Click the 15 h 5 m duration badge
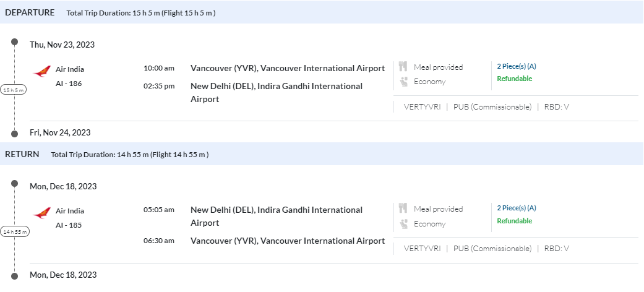 tap(14, 90)
